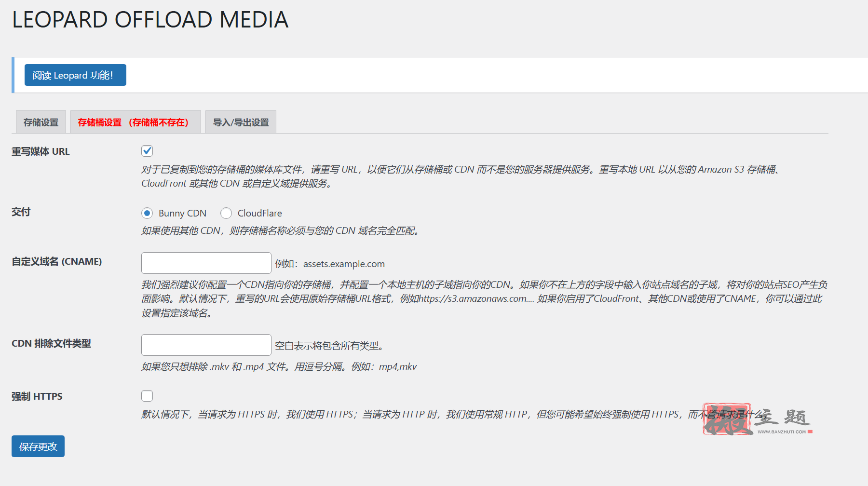Click the LEOPARD OFFLOAD MEDIA heading
Viewport: 868px width, 486px height.
tap(150, 20)
